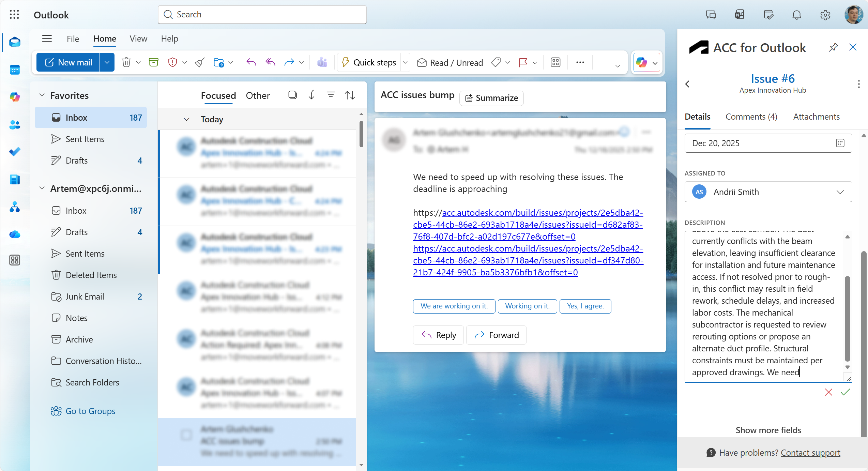
Task: Switch to the Comments (4) tab
Action: point(751,117)
